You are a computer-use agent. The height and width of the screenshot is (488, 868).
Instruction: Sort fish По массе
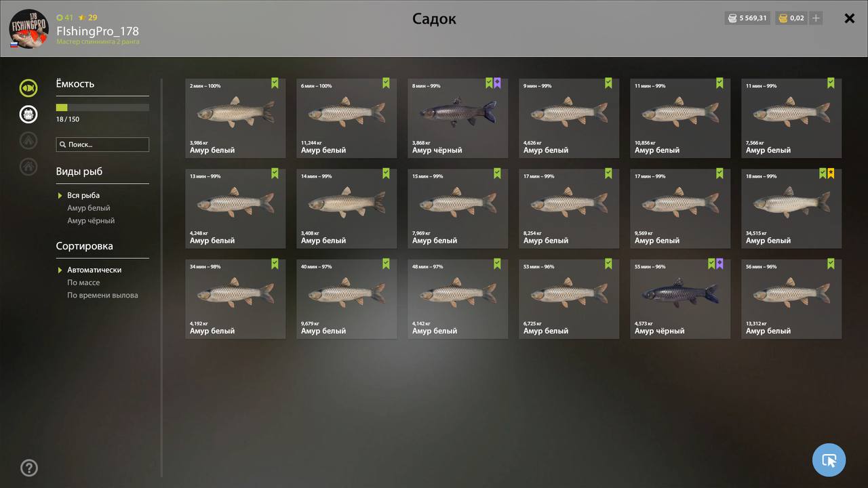pyautogui.click(x=83, y=283)
